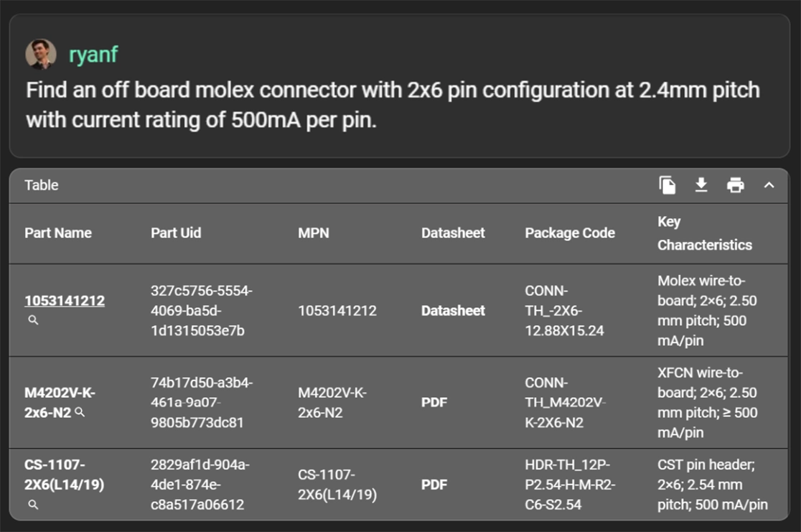This screenshot has width=801, height=532.
Task: Open the PDF for M4202V-K-2x6-N2
Action: tap(434, 403)
